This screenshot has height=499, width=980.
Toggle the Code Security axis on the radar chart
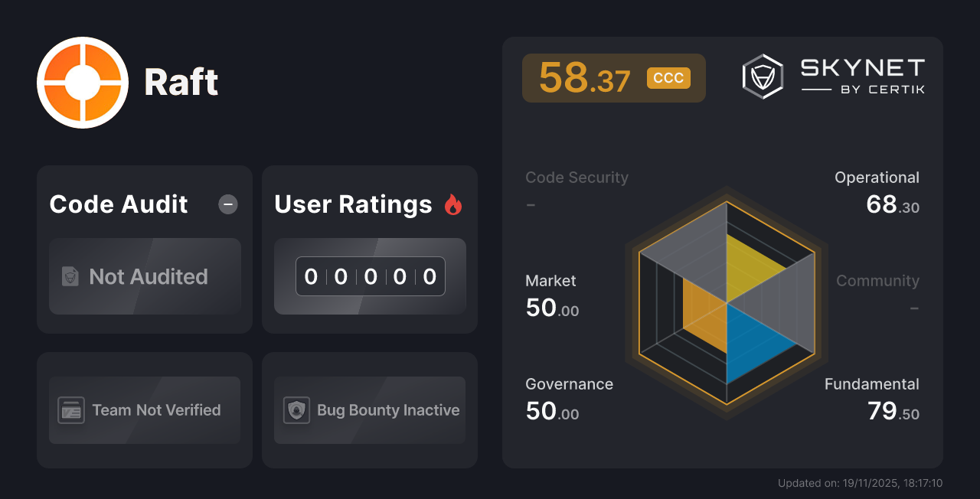[577, 177]
